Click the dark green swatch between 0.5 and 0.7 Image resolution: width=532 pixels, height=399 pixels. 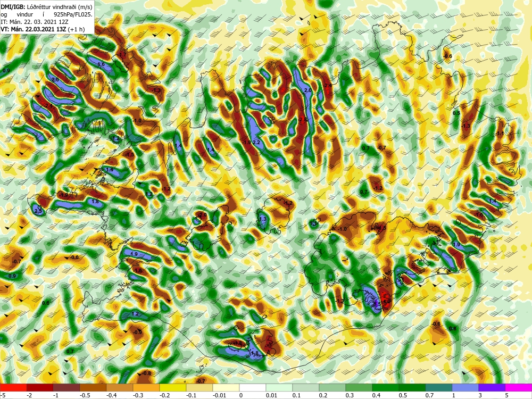[x=412, y=387]
